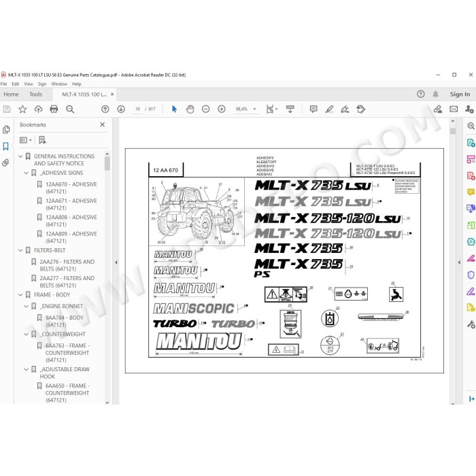This screenshot has width=476, height=476.
Task: Open the Edit menu
Action: (x=15, y=84)
